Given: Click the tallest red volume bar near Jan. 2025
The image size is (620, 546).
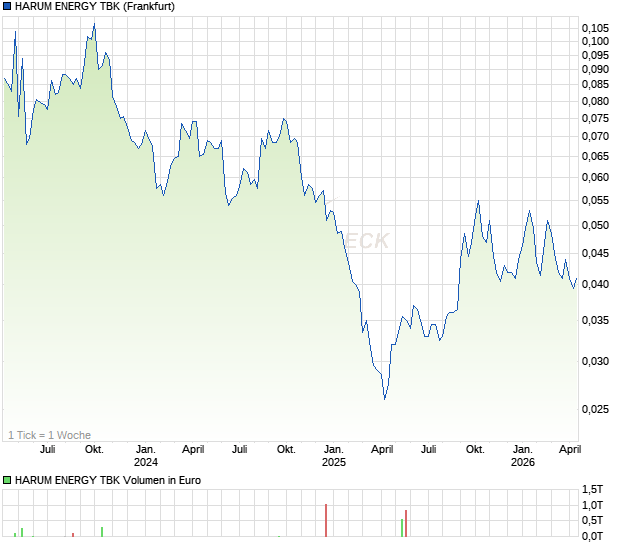Looking at the screenshot, I should [x=326, y=520].
